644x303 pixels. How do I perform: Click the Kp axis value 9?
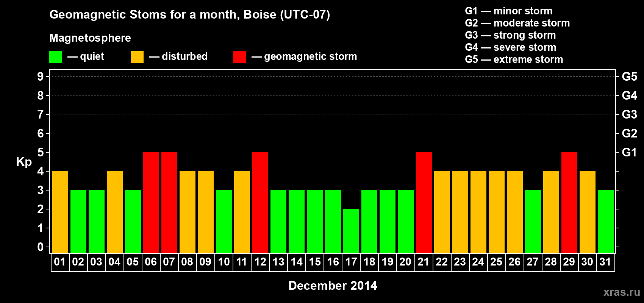[x=41, y=77]
